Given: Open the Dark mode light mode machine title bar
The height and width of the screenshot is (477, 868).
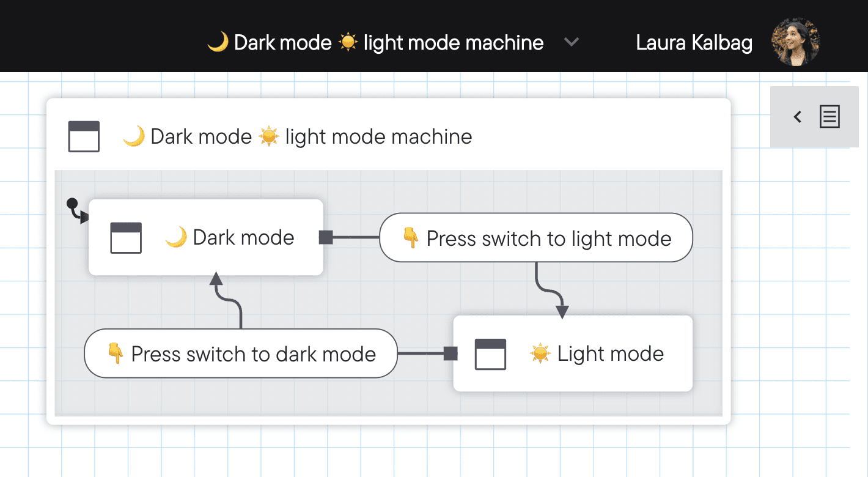Looking at the screenshot, I should (x=388, y=136).
